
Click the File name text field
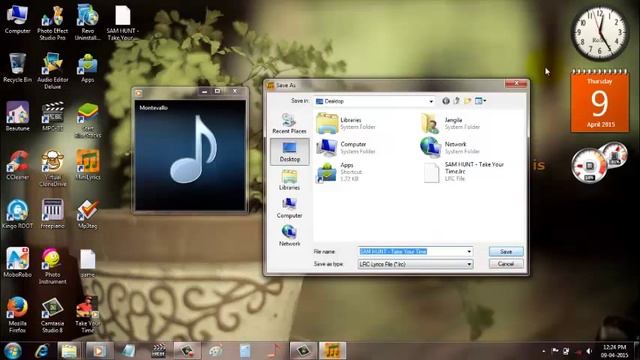pos(412,251)
